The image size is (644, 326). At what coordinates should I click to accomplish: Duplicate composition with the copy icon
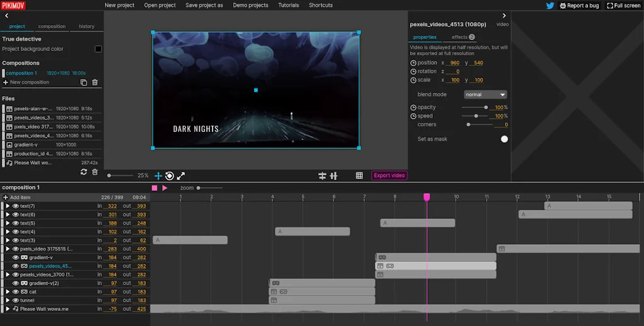click(84, 82)
